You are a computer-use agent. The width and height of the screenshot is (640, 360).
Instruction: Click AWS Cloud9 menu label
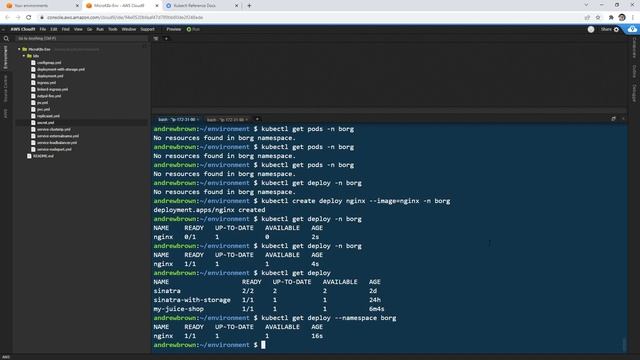[23, 29]
